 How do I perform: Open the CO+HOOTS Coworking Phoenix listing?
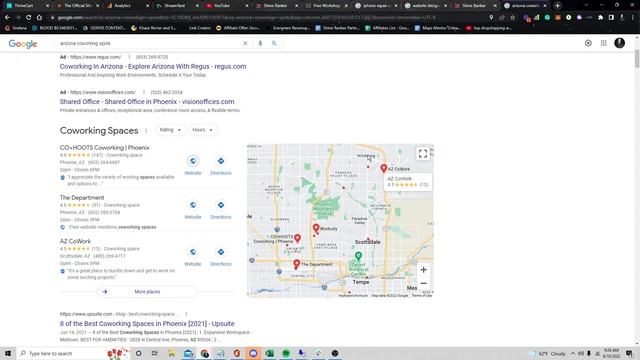click(104, 148)
